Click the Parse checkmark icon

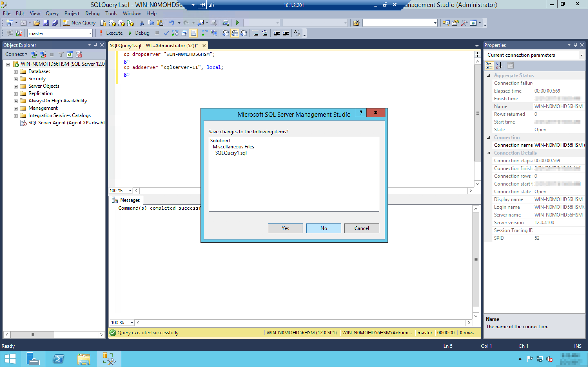166,33
